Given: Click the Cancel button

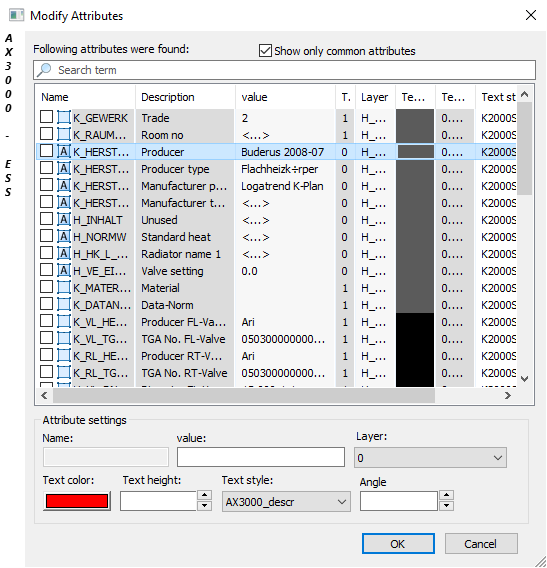Looking at the screenshot, I should point(481,543).
